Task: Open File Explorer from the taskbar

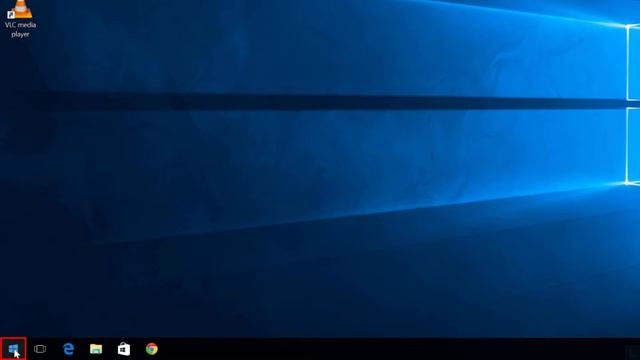Action: tap(96, 349)
